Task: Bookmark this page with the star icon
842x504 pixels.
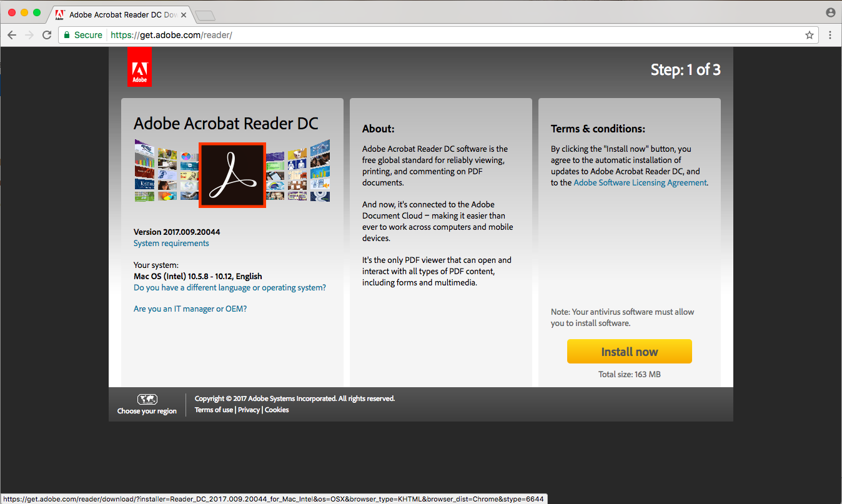Action: [x=810, y=35]
